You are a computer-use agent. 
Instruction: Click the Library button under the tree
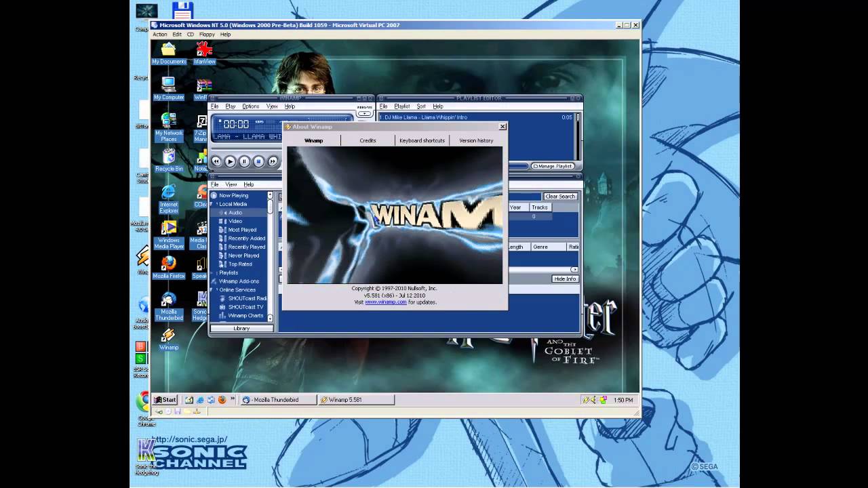click(241, 329)
